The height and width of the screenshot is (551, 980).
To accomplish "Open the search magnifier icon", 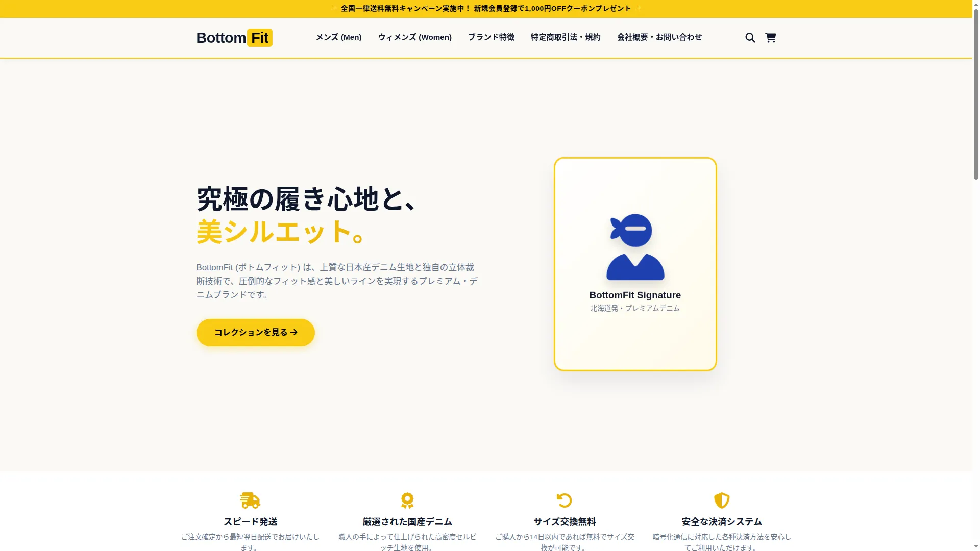I will pos(750,38).
